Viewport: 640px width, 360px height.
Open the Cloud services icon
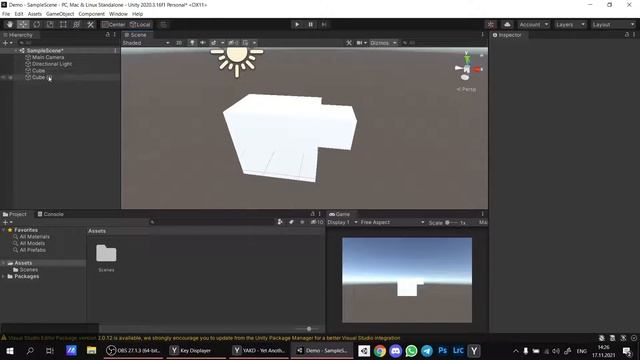click(x=507, y=24)
